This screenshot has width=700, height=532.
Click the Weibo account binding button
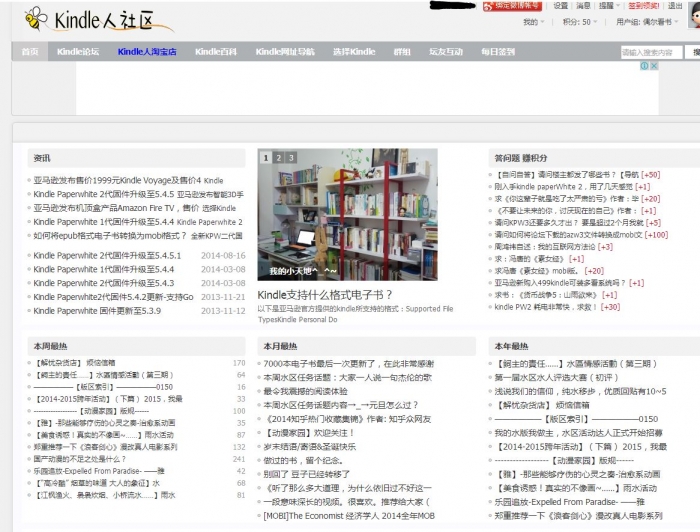(x=512, y=6)
